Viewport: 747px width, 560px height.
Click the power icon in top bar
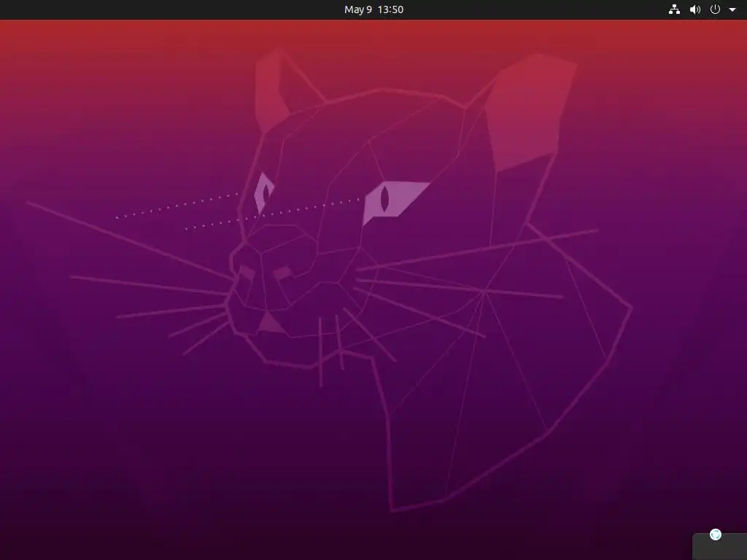(715, 9)
